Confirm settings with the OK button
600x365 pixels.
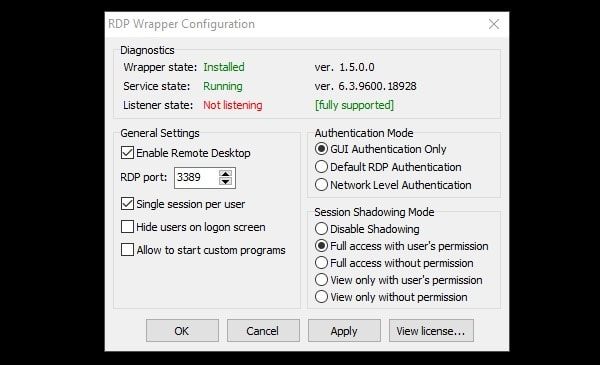click(182, 331)
